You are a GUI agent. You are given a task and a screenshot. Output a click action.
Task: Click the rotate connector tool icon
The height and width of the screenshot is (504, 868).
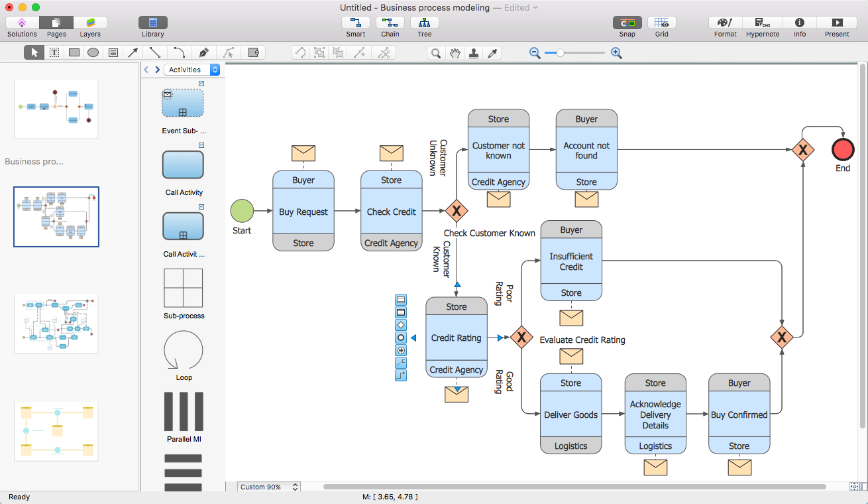click(301, 53)
